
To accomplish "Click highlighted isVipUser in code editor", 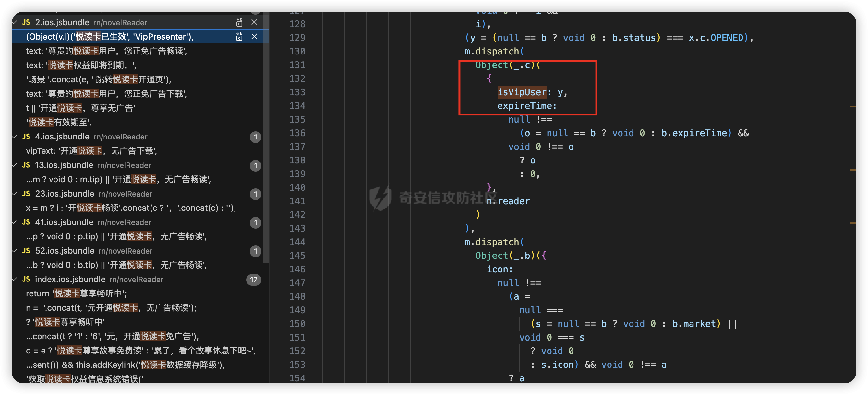I will [x=522, y=92].
